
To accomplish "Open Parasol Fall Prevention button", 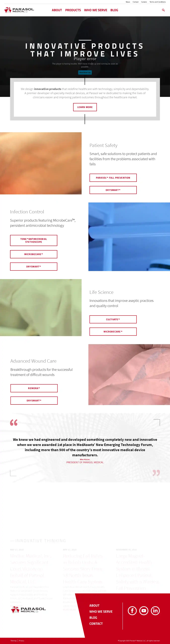I will 113,178.
